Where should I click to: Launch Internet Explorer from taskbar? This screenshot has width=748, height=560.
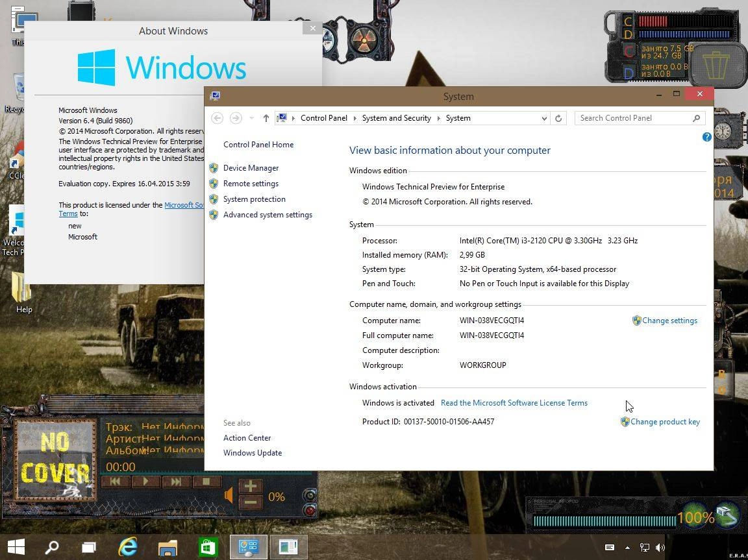127,546
